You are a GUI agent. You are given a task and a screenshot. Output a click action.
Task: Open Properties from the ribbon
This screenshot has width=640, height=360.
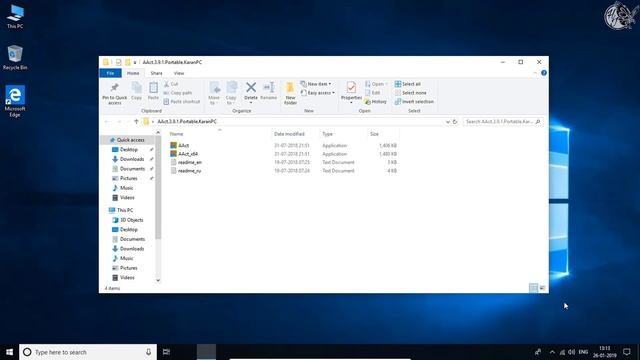[x=351, y=92]
